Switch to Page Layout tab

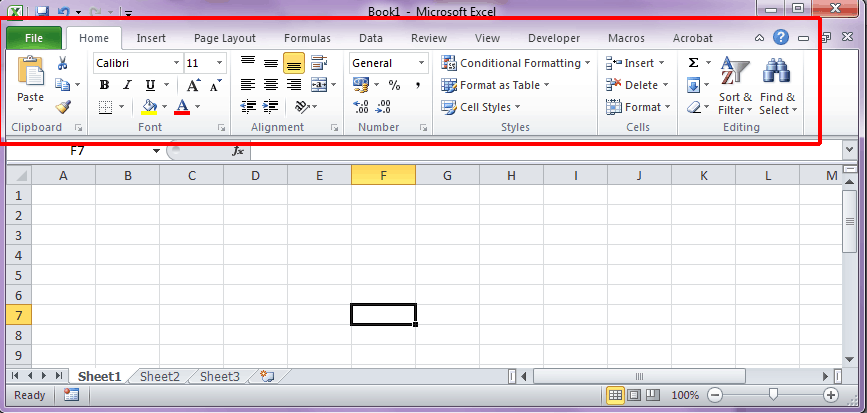pos(224,38)
